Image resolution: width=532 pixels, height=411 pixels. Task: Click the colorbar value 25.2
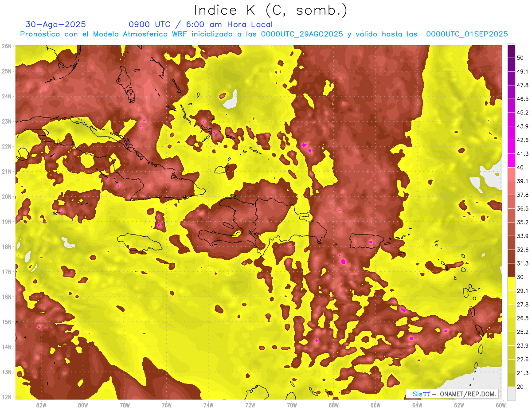(522, 332)
